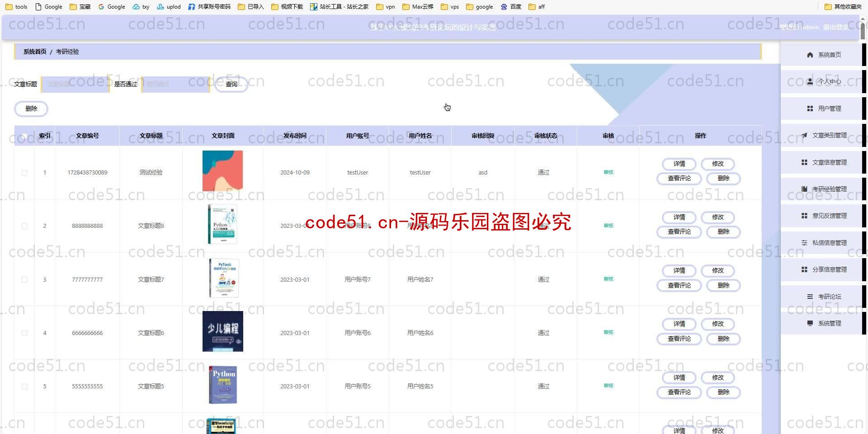Open the aff bookmark folder

tap(537, 6)
